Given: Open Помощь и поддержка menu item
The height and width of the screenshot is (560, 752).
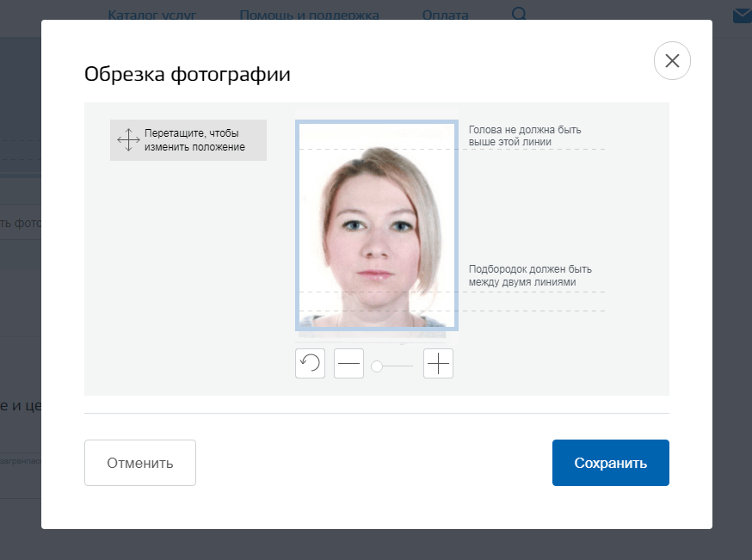Looking at the screenshot, I should (x=310, y=15).
